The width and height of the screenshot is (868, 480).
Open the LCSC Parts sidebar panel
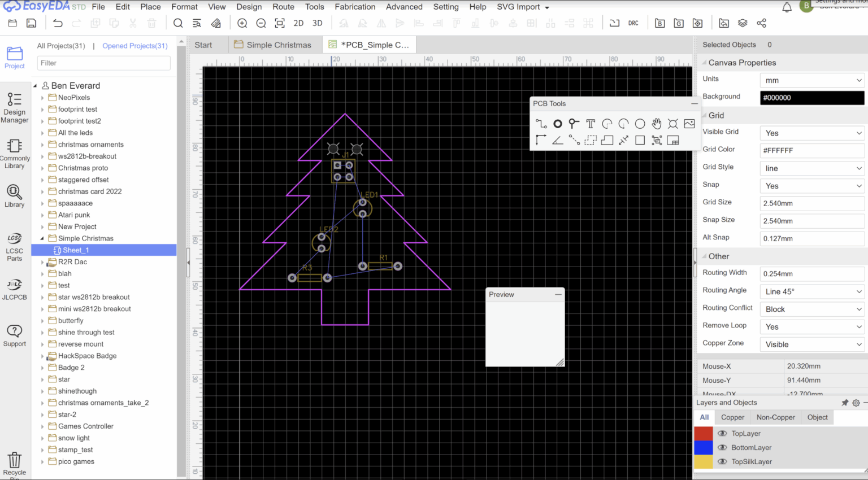click(x=15, y=247)
